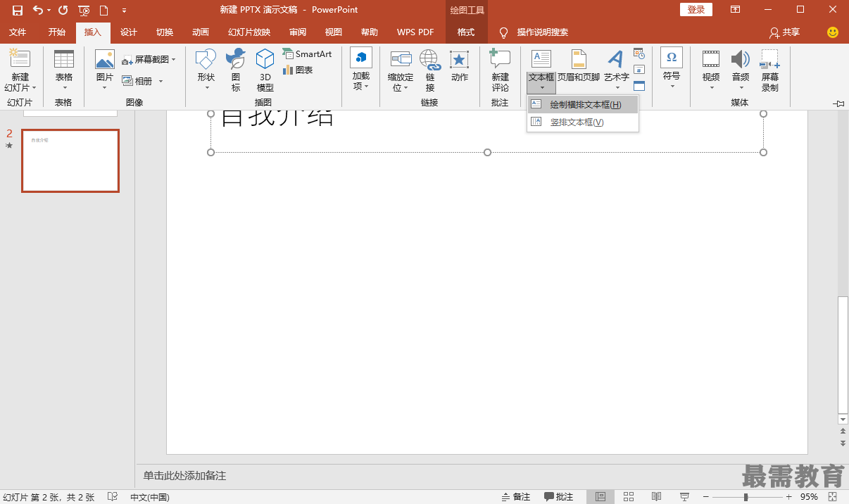Click the 相册 photo album button
Viewport: 849px width, 504px height.
(x=137, y=81)
